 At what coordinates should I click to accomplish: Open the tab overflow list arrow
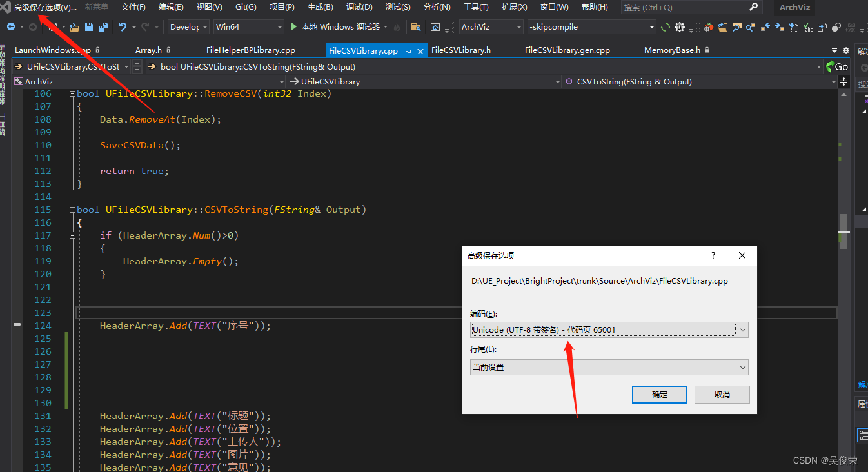836,50
